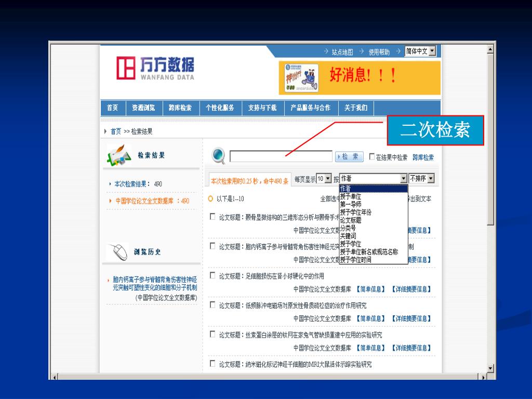Select 授予单位 in the dropdown list
Image resolution: width=532 pixels, height=399 pixels.
point(373,196)
